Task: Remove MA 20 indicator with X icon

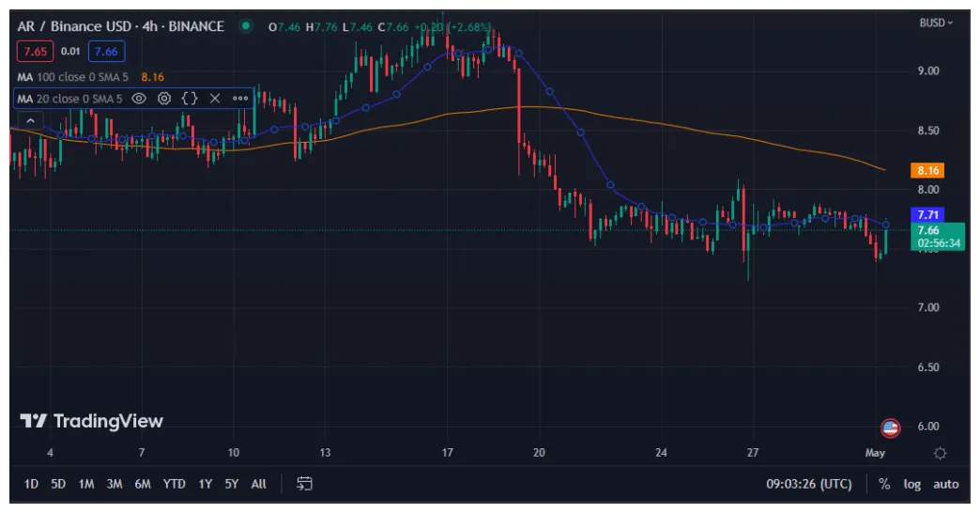Action: (215, 99)
